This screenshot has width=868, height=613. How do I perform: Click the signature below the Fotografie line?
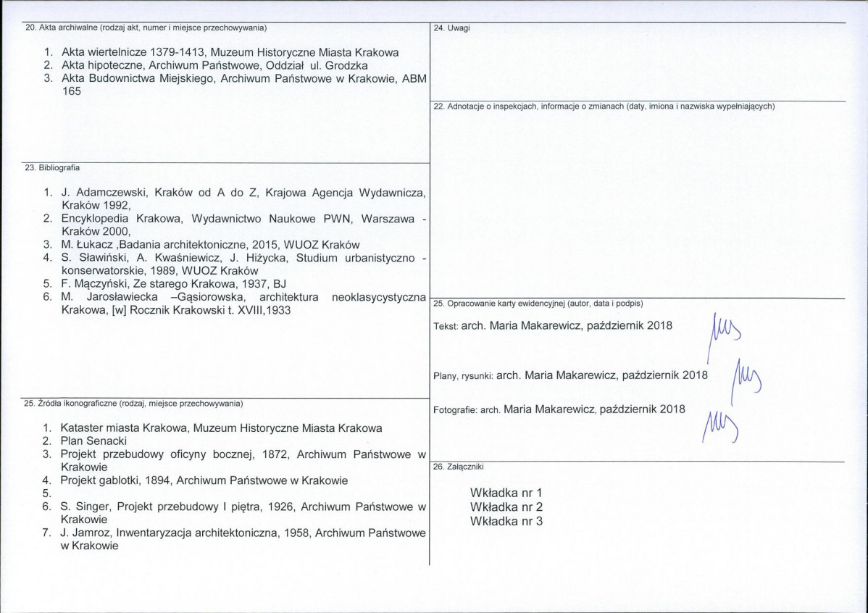[x=720, y=426]
